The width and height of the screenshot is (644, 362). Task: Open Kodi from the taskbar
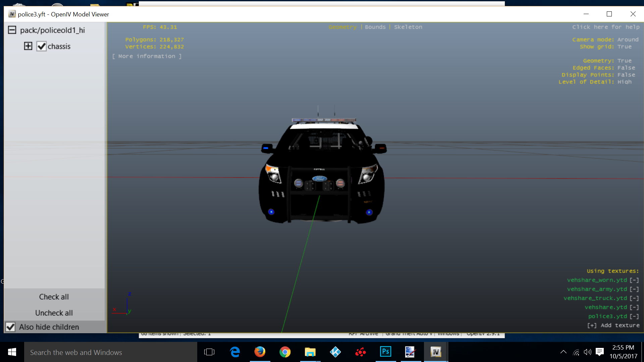click(335, 352)
